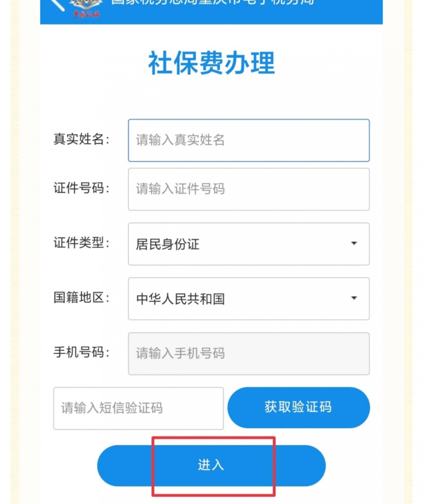Click the 手机号码 input field
Image resolution: width=423 pixels, height=504 pixels.
tap(249, 353)
